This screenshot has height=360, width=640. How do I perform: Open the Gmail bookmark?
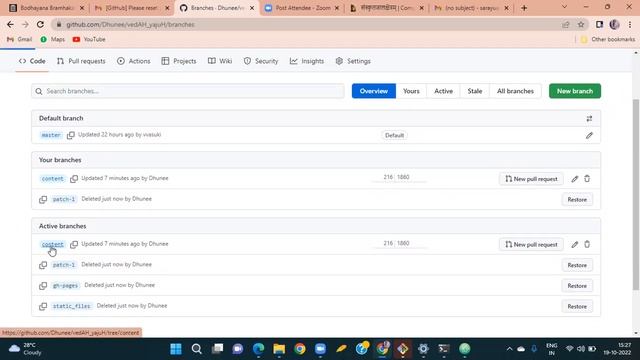pyautogui.click(x=20, y=39)
